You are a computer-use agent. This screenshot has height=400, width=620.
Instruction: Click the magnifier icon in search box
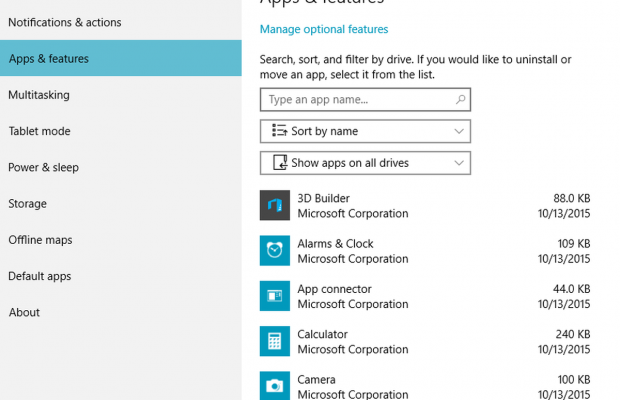pyautogui.click(x=460, y=99)
